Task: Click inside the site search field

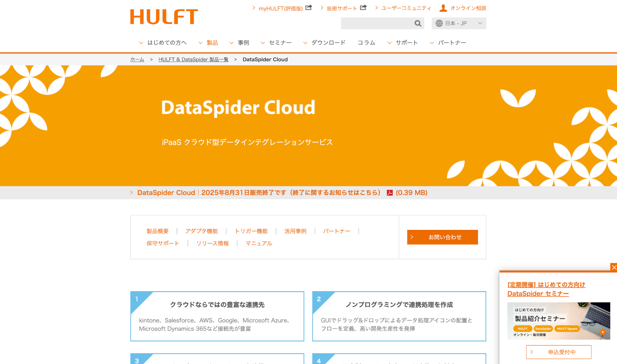Action: click(x=377, y=23)
